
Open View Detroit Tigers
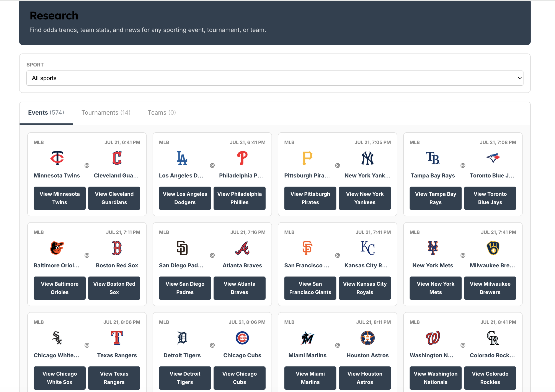(185, 378)
